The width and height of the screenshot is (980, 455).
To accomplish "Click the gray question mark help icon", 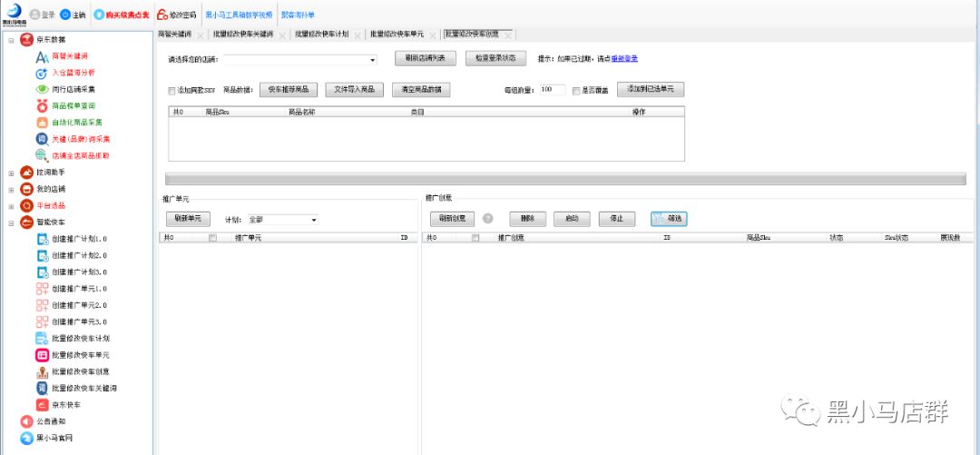I will pyautogui.click(x=488, y=219).
